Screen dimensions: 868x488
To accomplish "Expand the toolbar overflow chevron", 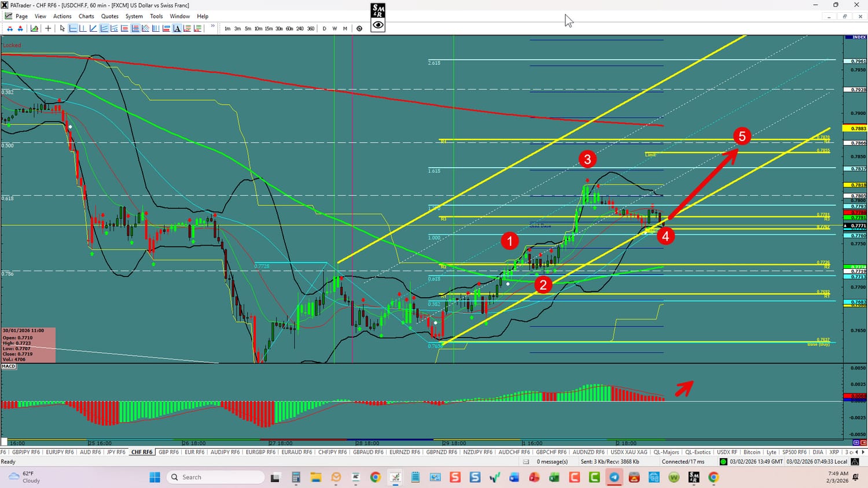I will pos(213,27).
